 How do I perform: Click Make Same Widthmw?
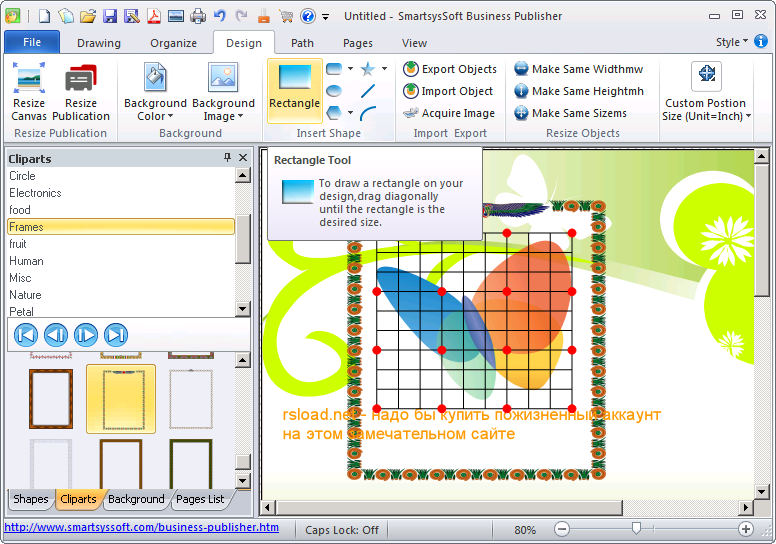[x=579, y=69]
